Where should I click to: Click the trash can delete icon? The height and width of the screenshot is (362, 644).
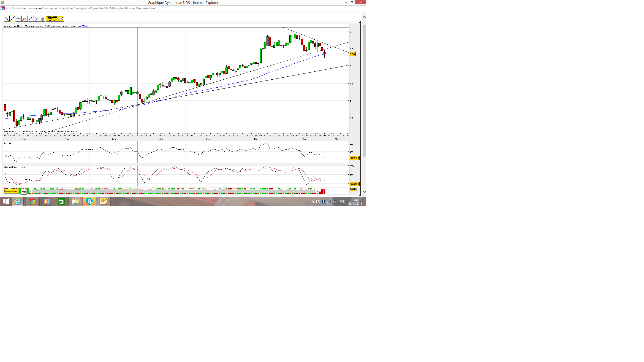tap(43, 19)
